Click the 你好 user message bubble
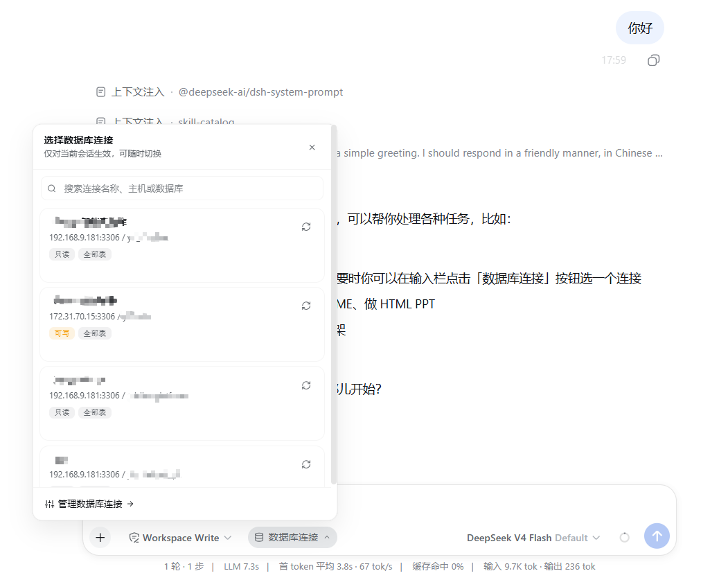The width and height of the screenshot is (728, 580). pyautogui.click(x=640, y=28)
